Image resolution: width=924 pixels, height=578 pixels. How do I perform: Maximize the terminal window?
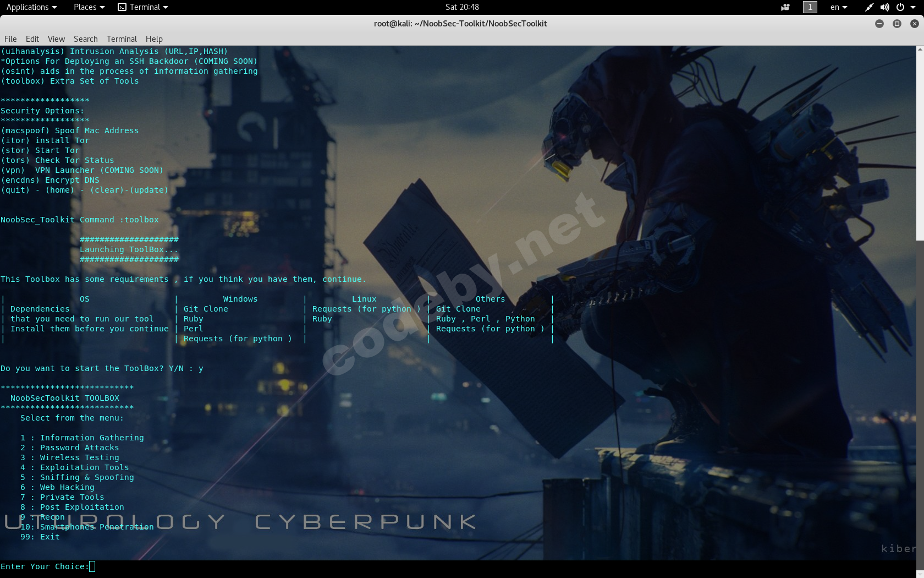click(897, 24)
